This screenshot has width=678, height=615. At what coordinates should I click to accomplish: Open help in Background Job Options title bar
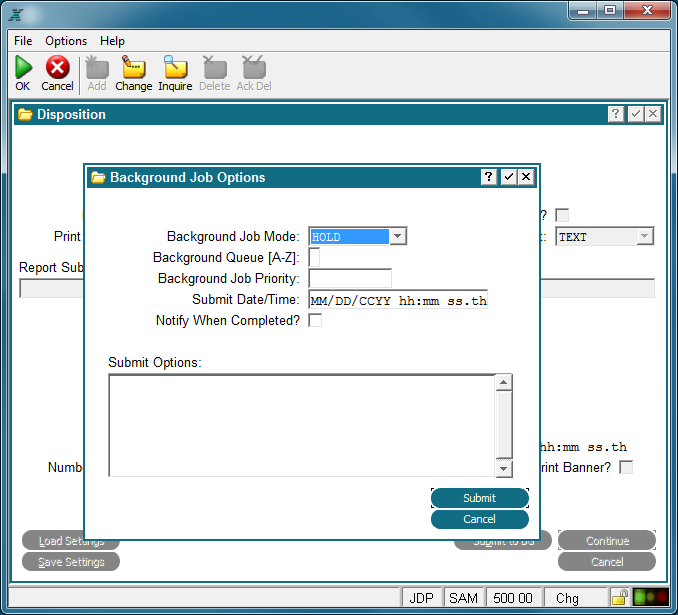coord(489,176)
